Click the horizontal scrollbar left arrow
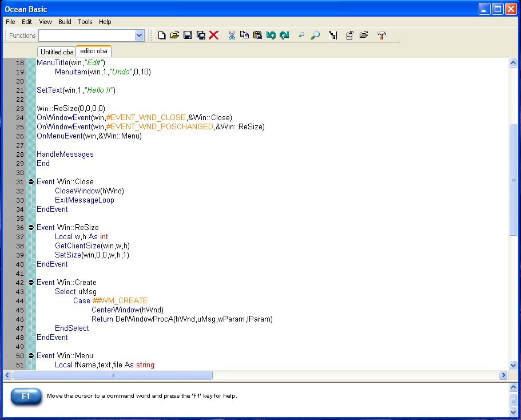Image resolution: width=521 pixels, height=420 pixels. coord(7,375)
